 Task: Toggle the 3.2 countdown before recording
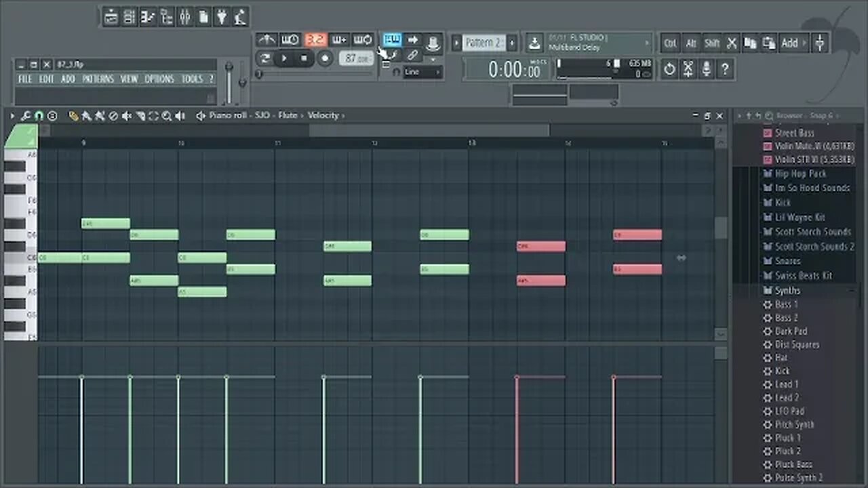point(316,40)
